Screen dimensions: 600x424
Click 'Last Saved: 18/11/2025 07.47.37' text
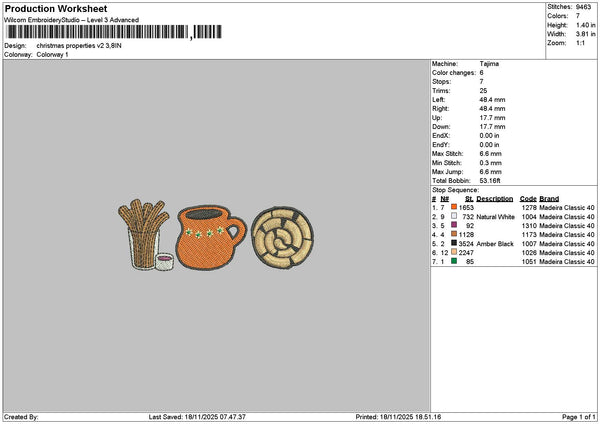[197, 417]
